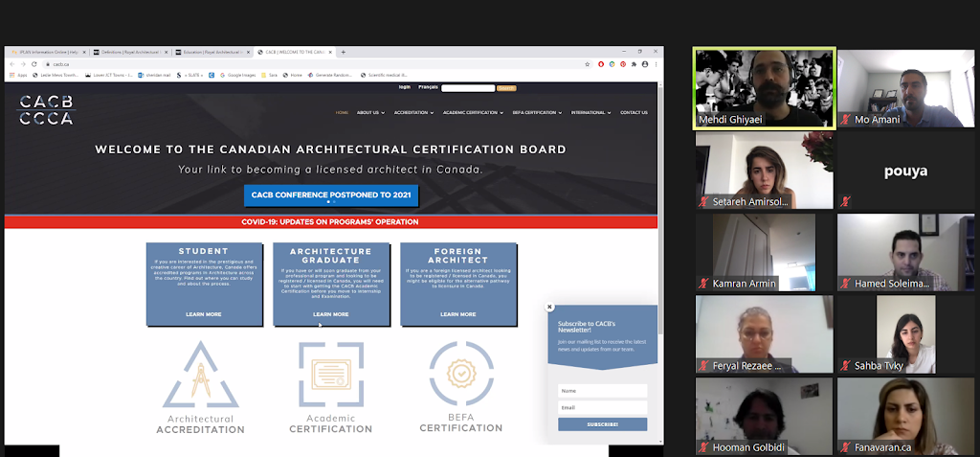Click the BEFA Certification seal icon
This screenshot has height=457, width=980.
pos(461,373)
